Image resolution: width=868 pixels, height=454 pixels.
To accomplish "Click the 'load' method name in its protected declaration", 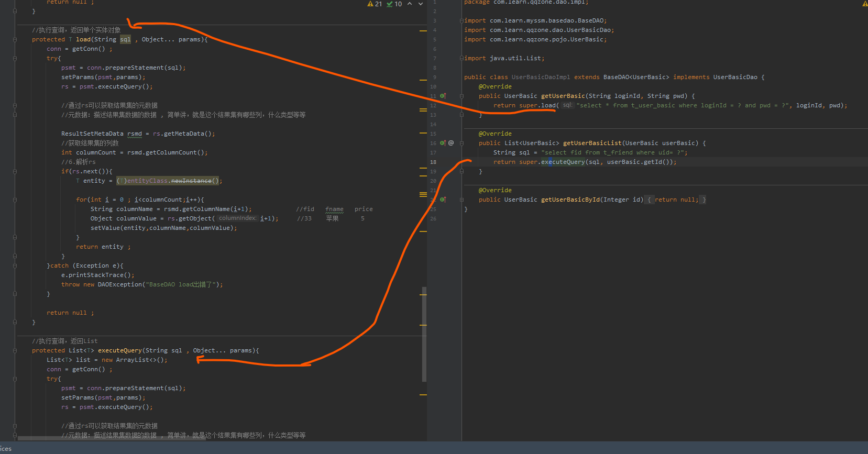I will 83,39.
